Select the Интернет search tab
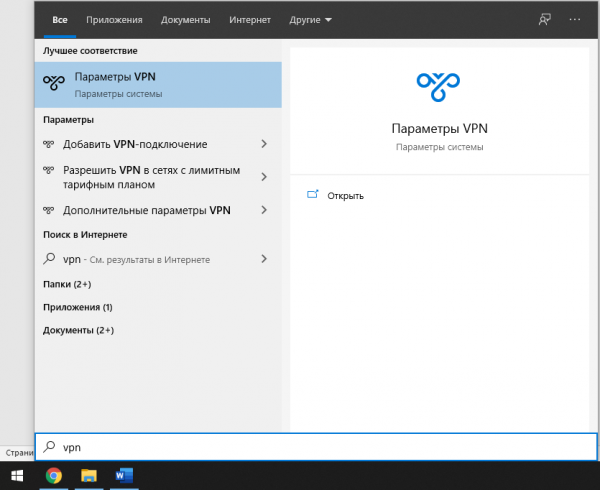The height and width of the screenshot is (490, 600). click(x=249, y=19)
